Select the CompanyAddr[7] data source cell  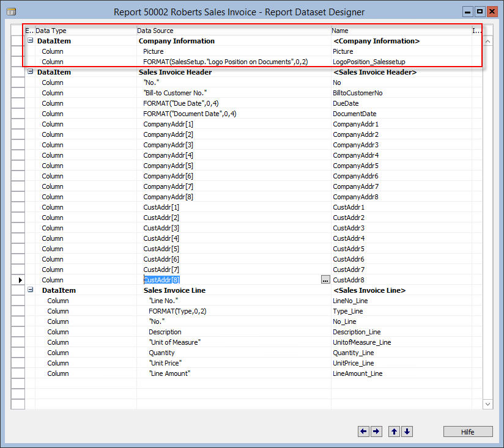(234, 186)
